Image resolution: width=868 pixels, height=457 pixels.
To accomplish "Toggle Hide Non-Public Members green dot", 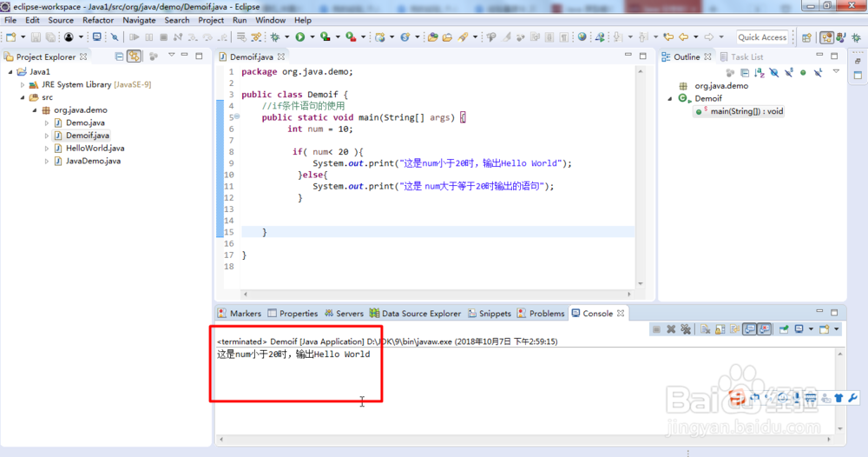I will [803, 73].
